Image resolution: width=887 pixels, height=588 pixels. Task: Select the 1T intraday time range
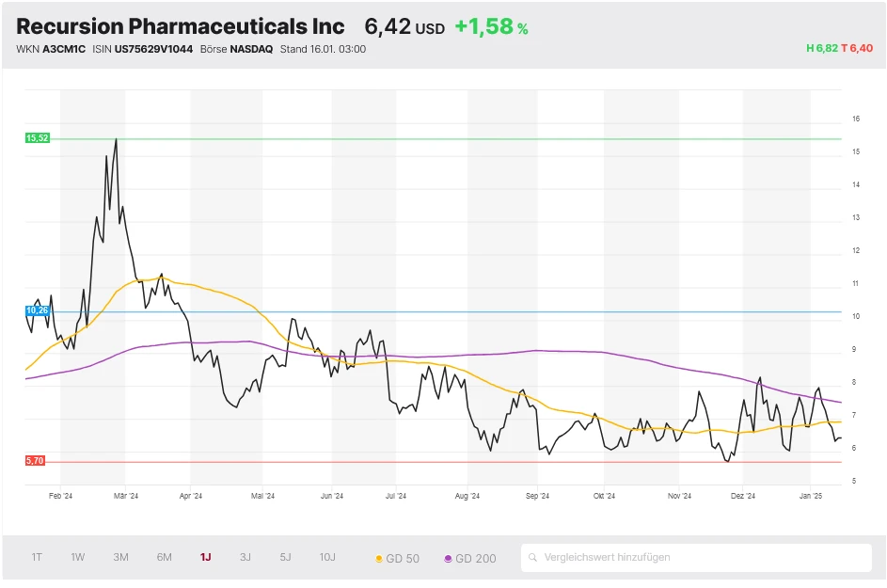(x=37, y=557)
